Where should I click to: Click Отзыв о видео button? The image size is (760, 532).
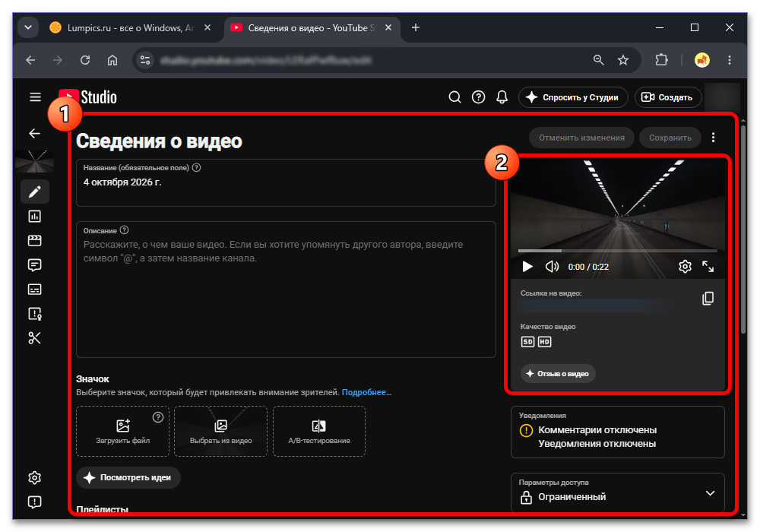coord(558,374)
